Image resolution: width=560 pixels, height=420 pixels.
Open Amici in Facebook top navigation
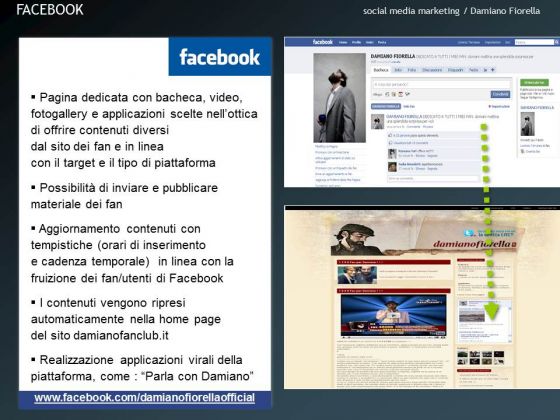[369, 42]
